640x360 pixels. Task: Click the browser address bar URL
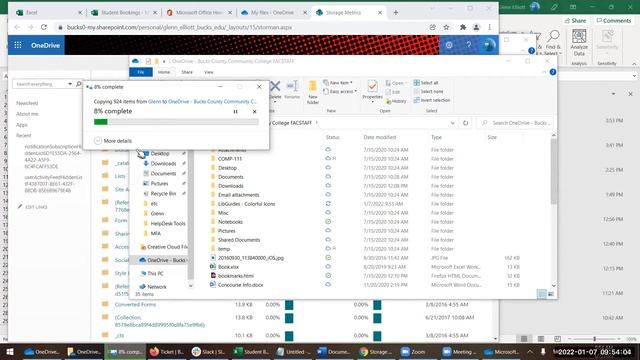(180, 27)
